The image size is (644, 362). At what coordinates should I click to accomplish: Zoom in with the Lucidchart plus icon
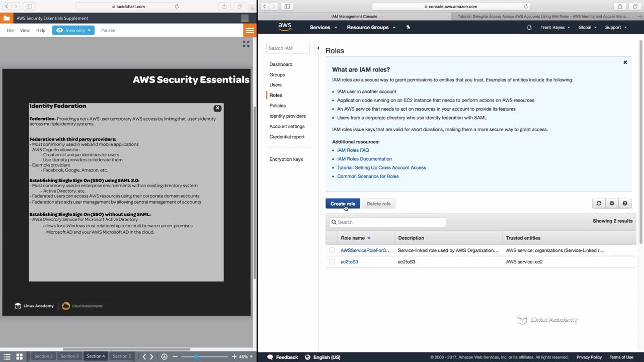(x=234, y=356)
